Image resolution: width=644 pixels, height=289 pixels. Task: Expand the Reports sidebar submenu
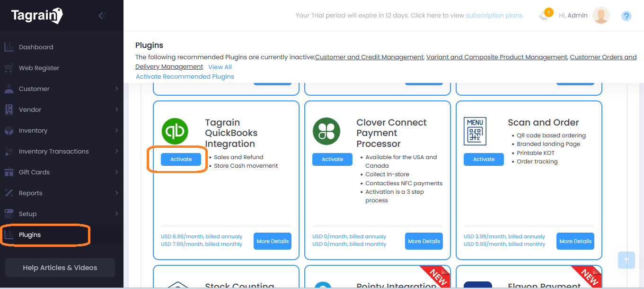pos(116,193)
